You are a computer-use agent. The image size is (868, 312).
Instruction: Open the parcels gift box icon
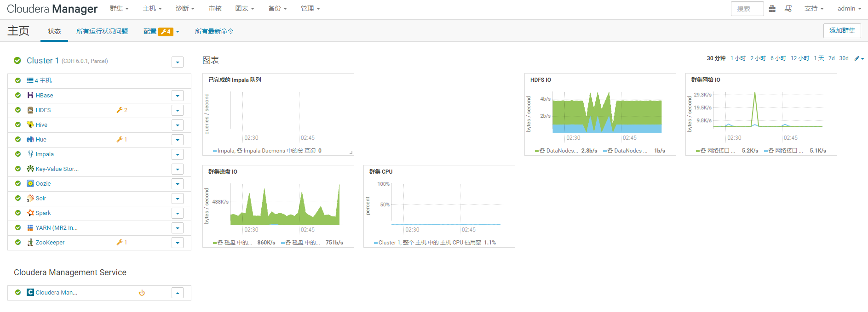(x=772, y=8)
